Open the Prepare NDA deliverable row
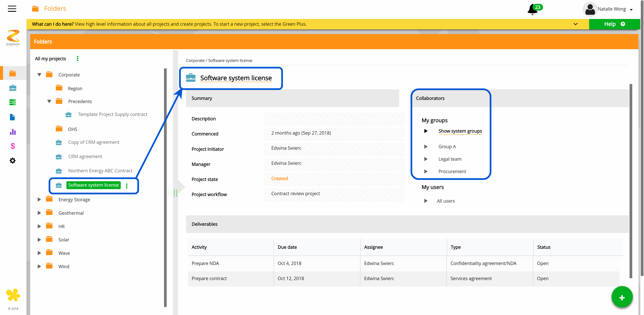The image size is (644, 315). (x=404, y=263)
